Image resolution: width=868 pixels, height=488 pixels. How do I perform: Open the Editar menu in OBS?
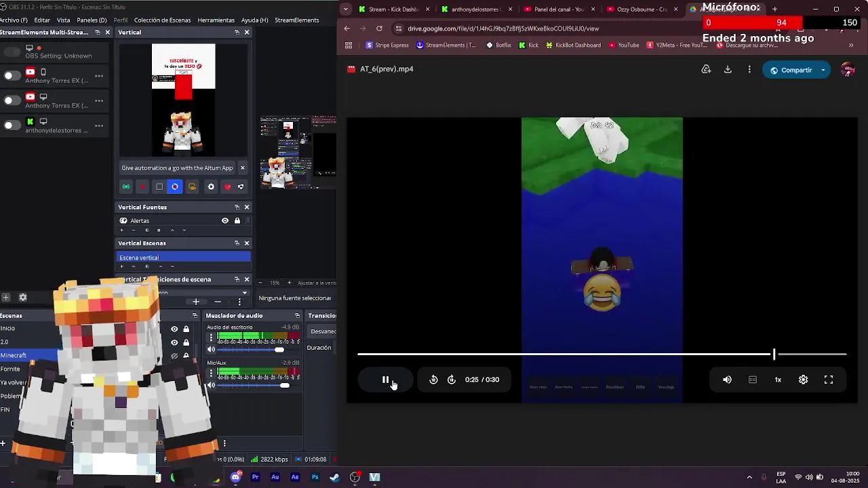coord(42,20)
